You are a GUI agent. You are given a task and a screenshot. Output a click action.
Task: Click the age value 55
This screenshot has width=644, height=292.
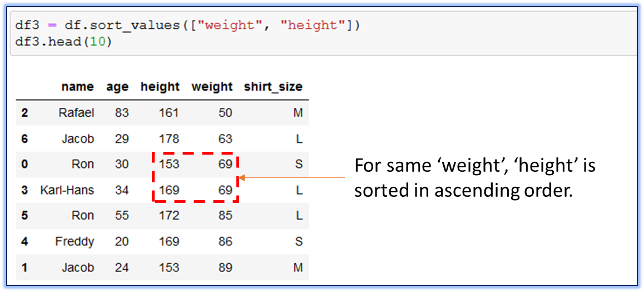tap(122, 215)
